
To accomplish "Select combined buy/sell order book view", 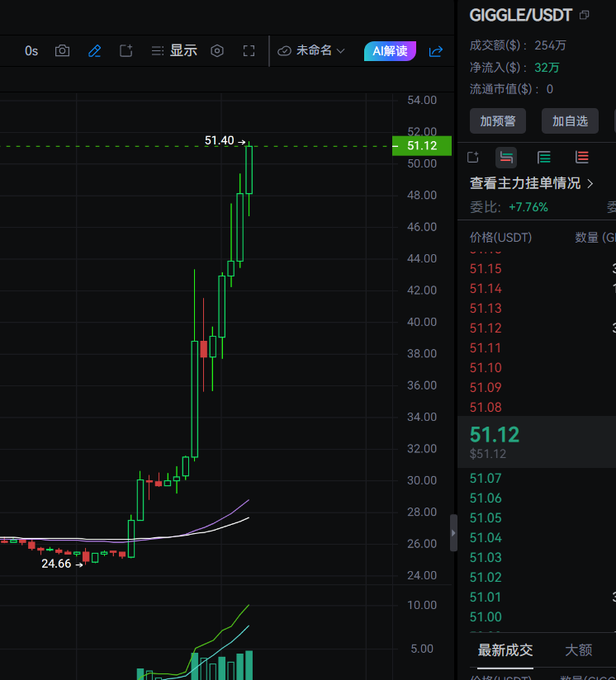I will (506, 157).
